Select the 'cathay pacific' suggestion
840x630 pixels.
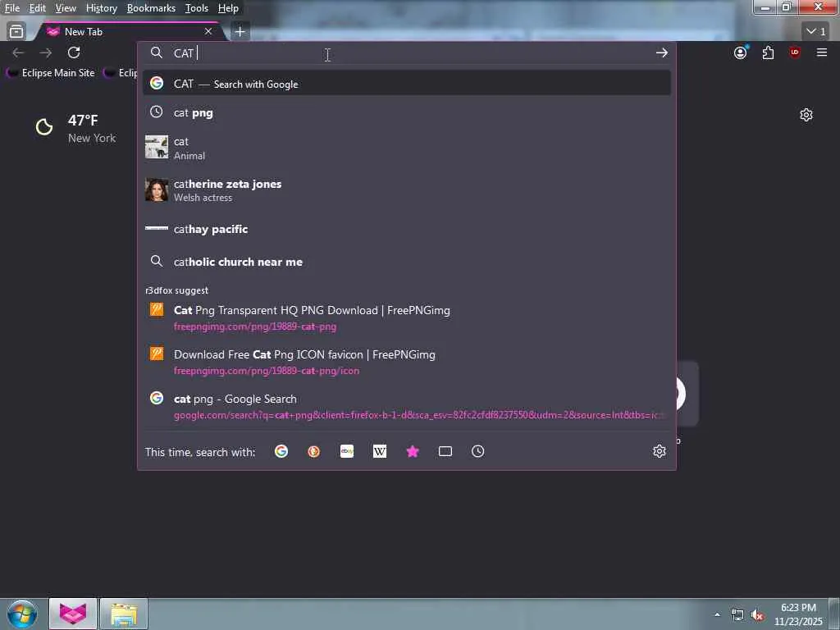[x=407, y=229]
